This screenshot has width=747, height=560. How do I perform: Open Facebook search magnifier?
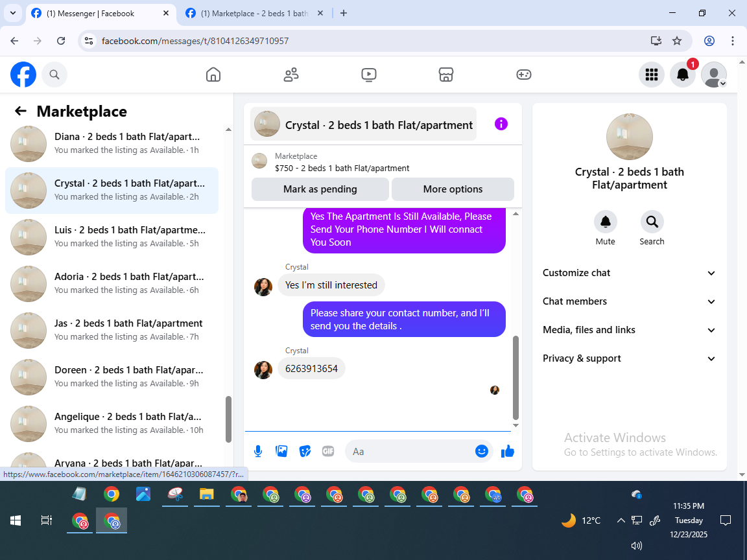tap(54, 75)
